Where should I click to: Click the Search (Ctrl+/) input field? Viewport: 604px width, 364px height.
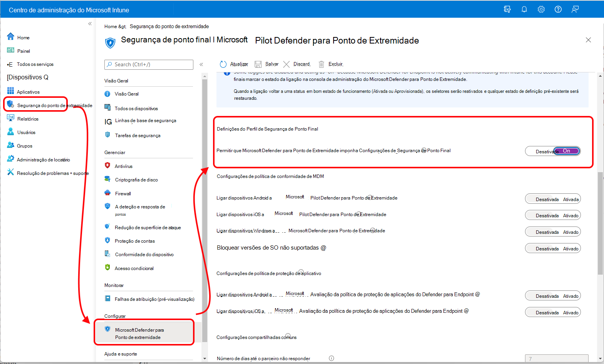click(x=149, y=64)
